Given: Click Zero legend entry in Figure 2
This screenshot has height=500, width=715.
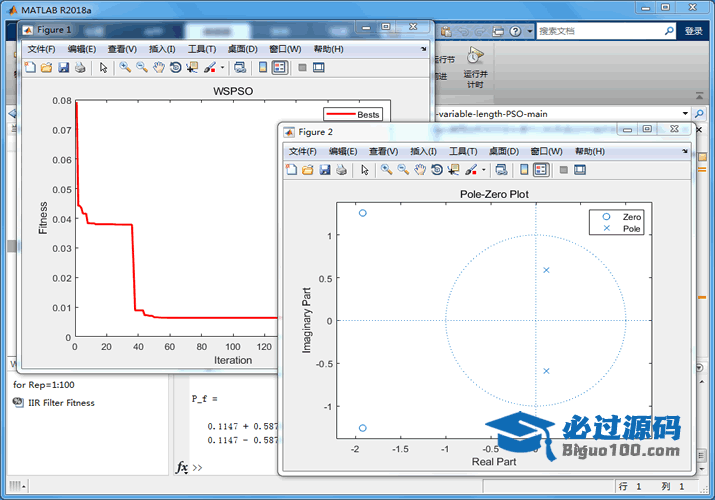Looking at the screenshot, I should 622,217.
